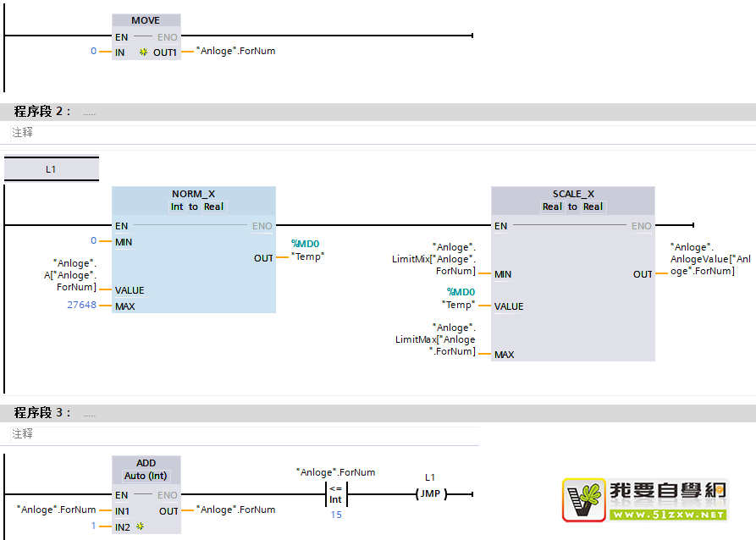This screenshot has width=756, height=540.
Task: Open the first Real type dropdown in SCALE_X
Action: tap(552, 207)
